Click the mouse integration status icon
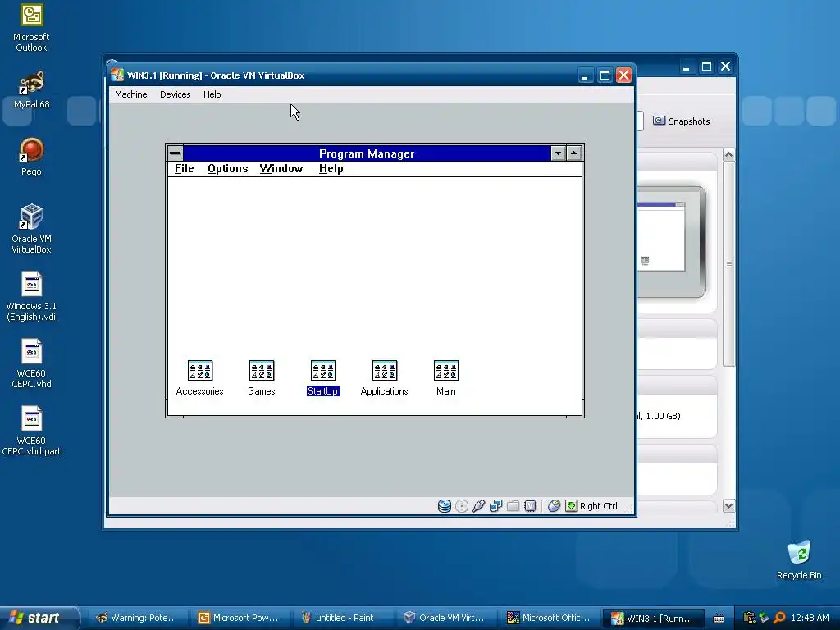Viewport: 840px width, 630px height. pyautogui.click(x=554, y=505)
